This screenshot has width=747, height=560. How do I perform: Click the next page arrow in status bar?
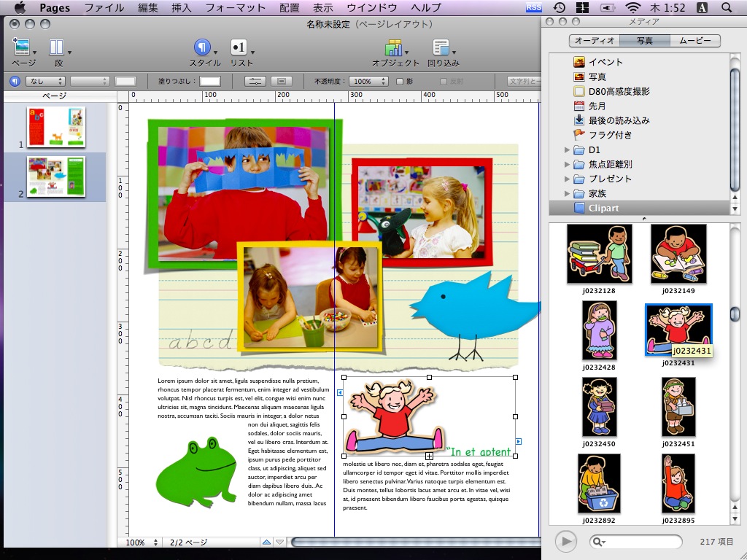pyautogui.click(x=279, y=542)
